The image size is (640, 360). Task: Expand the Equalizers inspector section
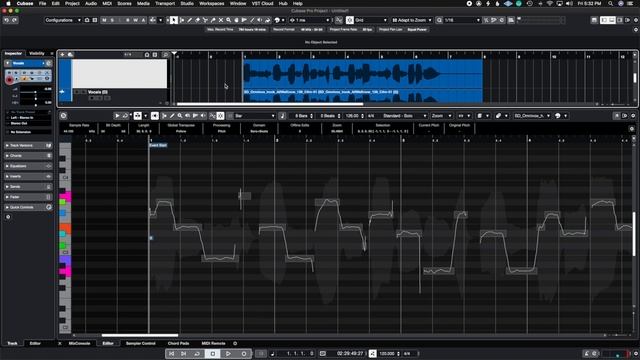point(28,166)
